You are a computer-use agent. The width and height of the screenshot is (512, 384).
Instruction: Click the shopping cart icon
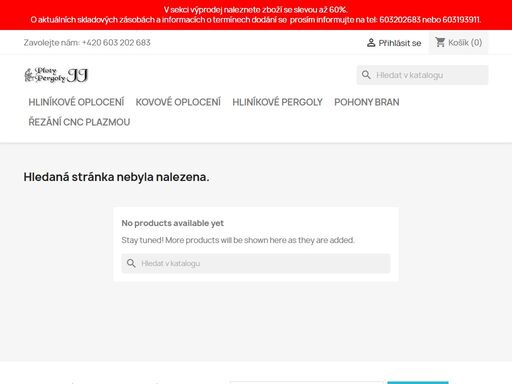440,42
